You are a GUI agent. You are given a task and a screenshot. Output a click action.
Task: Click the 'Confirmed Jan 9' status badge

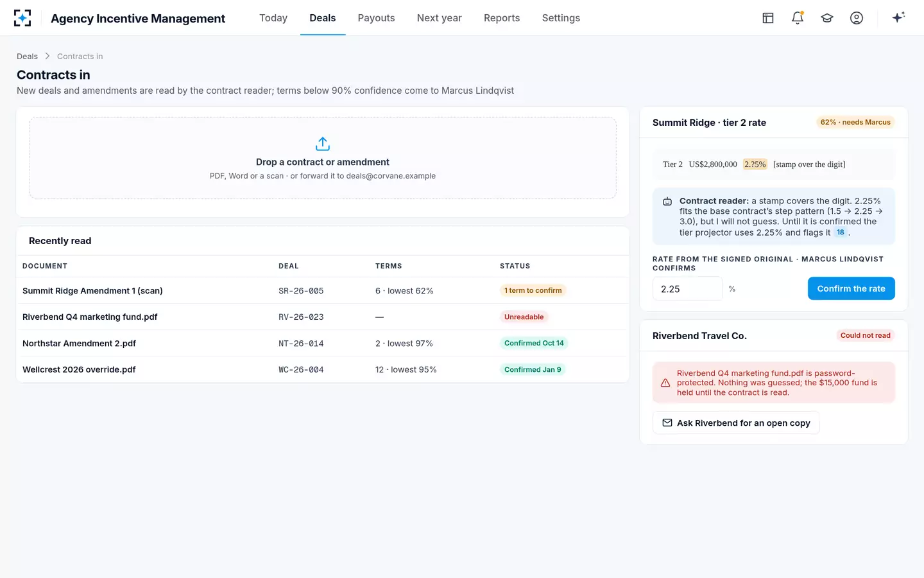click(x=533, y=369)
